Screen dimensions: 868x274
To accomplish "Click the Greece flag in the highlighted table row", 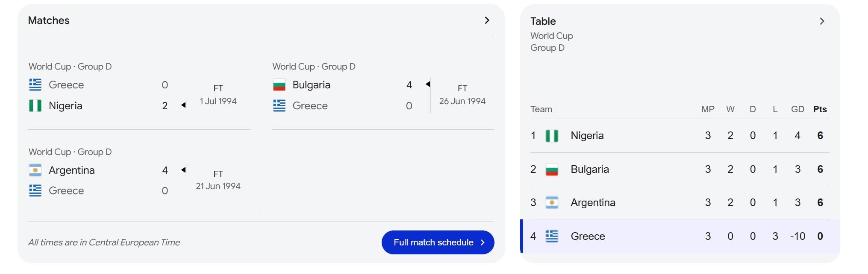I will [552, 236].
